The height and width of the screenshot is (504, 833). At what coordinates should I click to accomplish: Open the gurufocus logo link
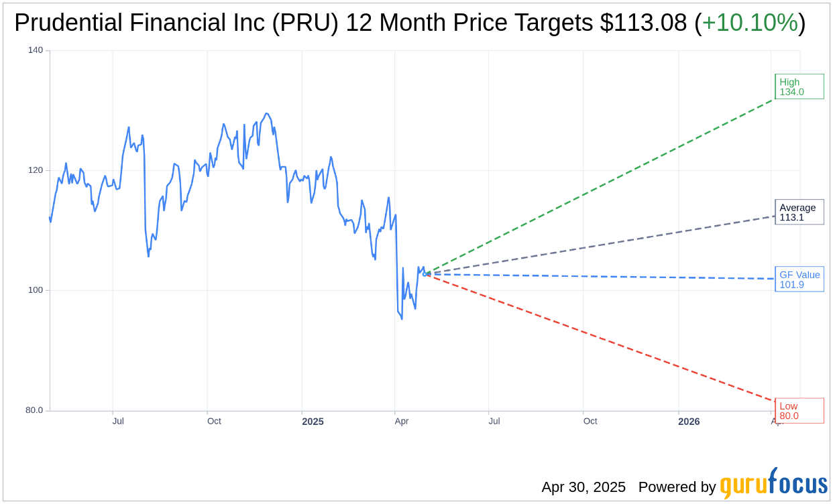click(773, 483)
